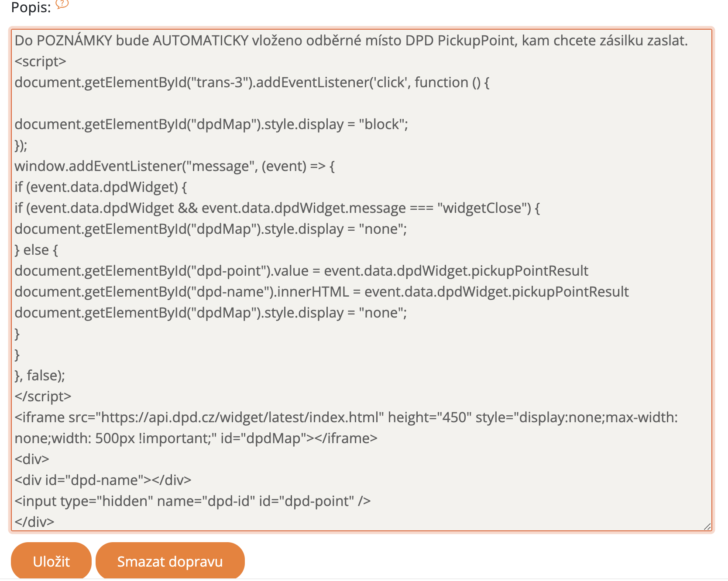The width and height of the screenshot is (728, 581).
Task: Click the first line mentioning DPD PickupPoint
Action: (x=351, y=41)
